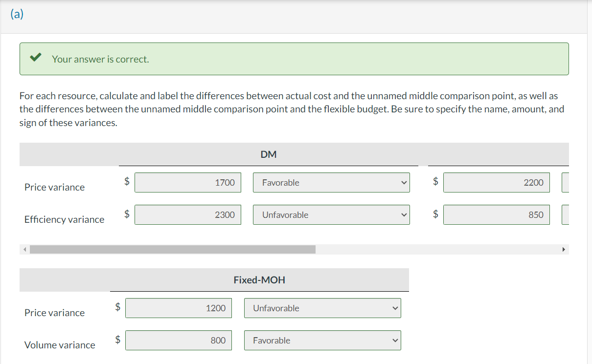Select the 800 volume variance input field
This screenshot has height=364, width=592.
pos(178,340)
